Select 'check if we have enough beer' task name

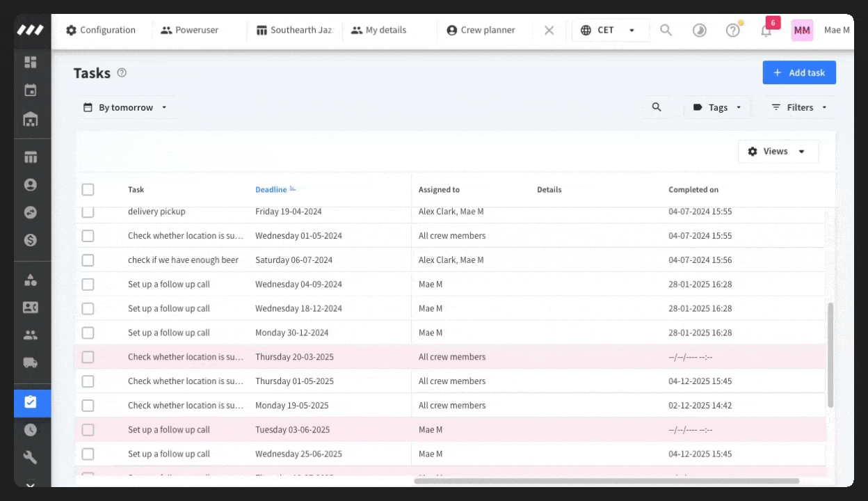(x=183, y=260)
